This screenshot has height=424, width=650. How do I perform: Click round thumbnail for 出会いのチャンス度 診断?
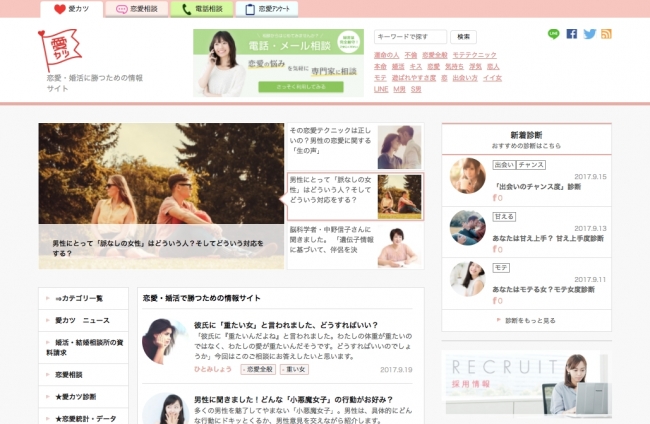[468, 175]
